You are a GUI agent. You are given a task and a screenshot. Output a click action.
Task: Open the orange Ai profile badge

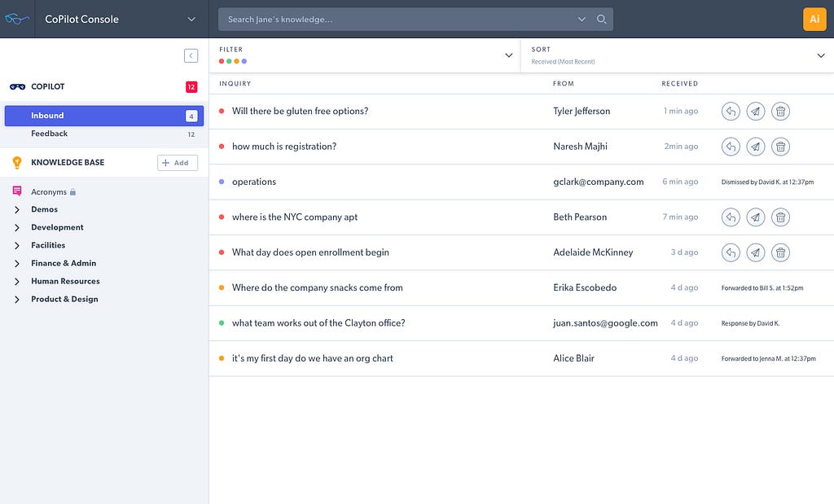(814, 20)
